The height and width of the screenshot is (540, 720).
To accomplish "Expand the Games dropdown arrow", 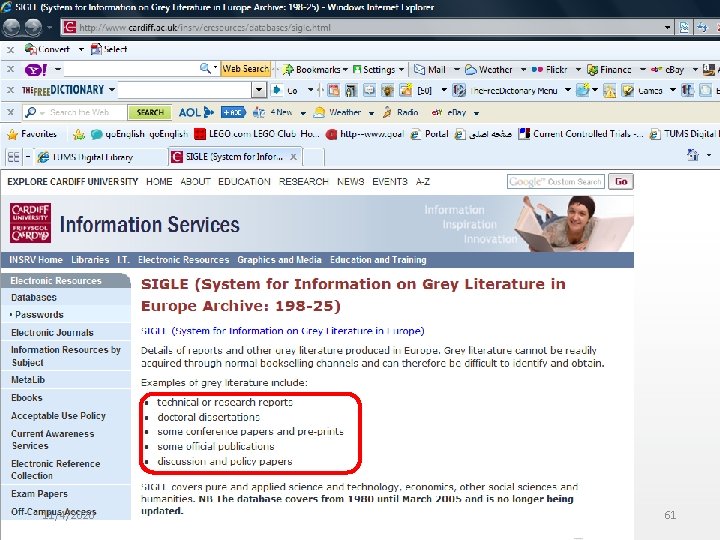I will [x=673, y=90].
